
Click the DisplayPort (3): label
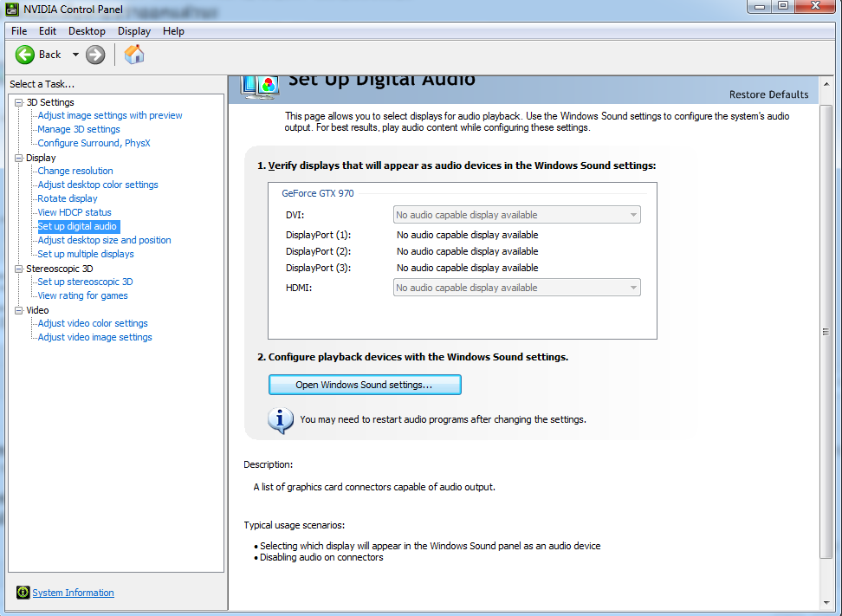[318, 268]
